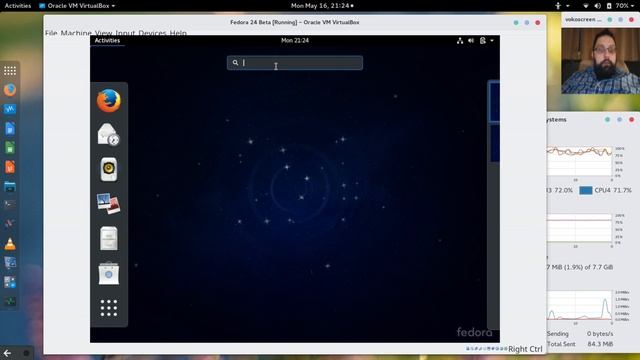
Task: Open the file manager in host dock
Action: pyautogui.click(x=10, y=187)
